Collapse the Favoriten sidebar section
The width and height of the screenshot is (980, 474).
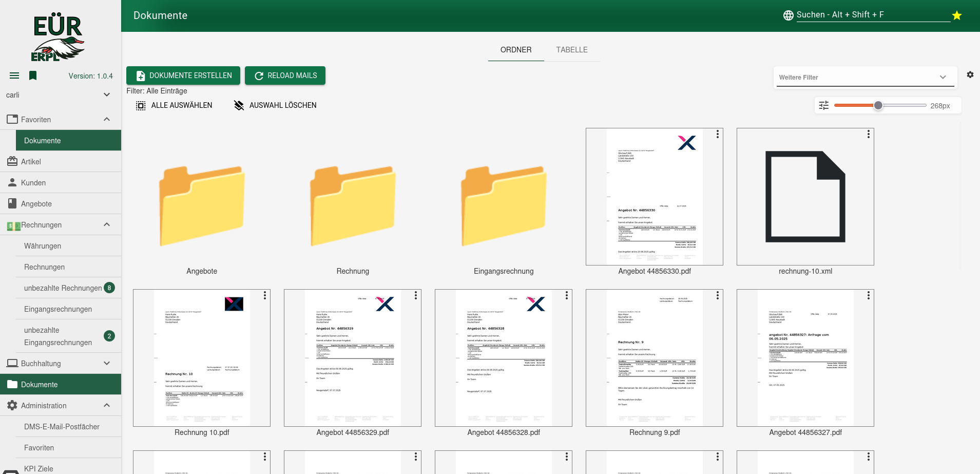pos(107,120)
